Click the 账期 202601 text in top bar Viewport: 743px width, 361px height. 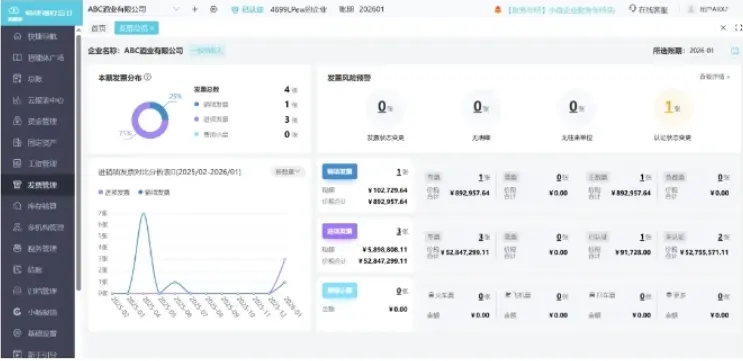(362, 9)
